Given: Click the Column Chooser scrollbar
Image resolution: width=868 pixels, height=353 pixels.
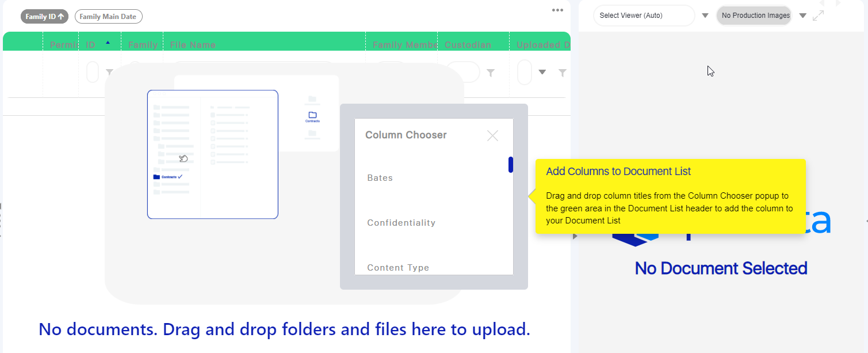Looking at the screenshot, I should click(510, 164).
